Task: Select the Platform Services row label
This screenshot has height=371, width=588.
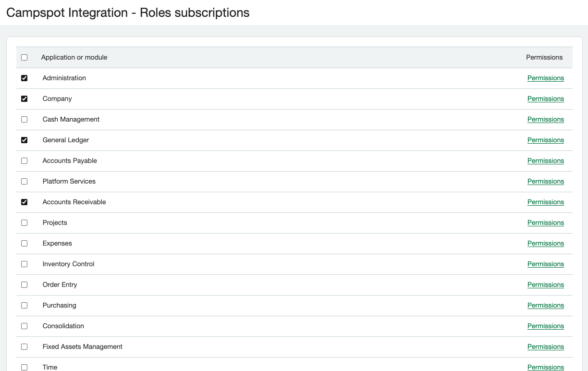Action: [x=69, y=181]
